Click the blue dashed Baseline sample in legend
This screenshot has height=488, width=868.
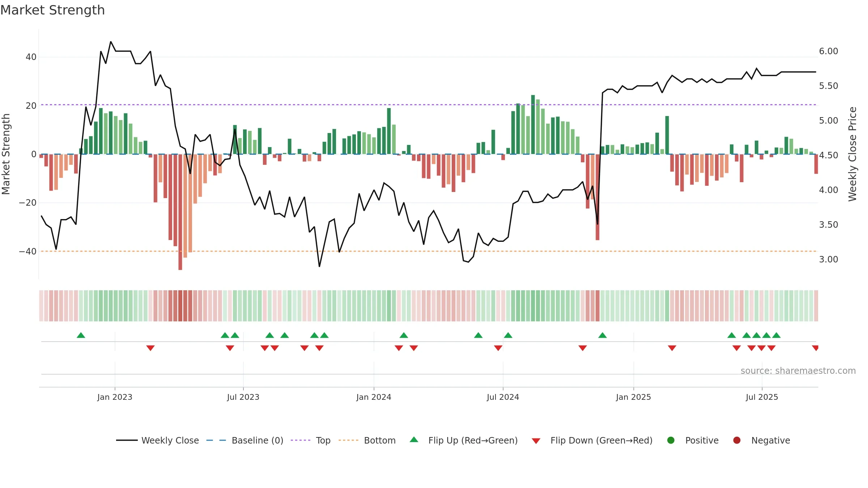(x=216, y=440)
